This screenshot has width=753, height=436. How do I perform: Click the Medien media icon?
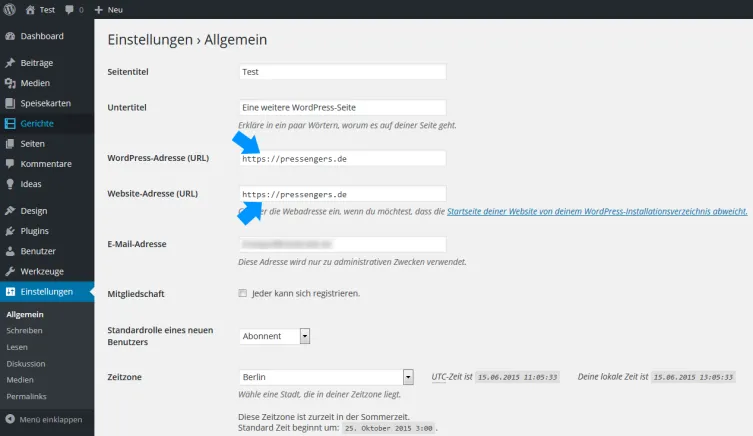click(10, 83)
